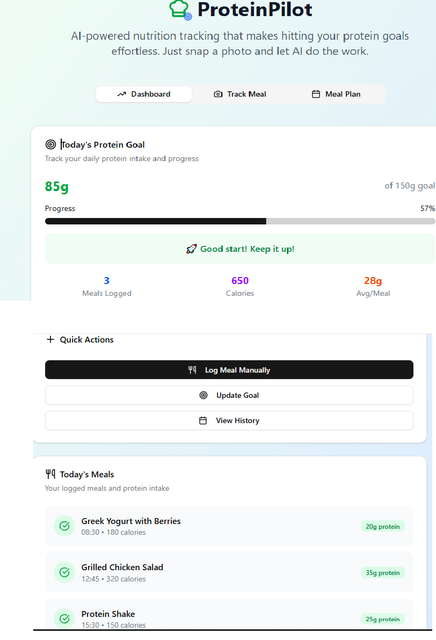
Task: Click the Update Goal button
Action: point(229,395)
